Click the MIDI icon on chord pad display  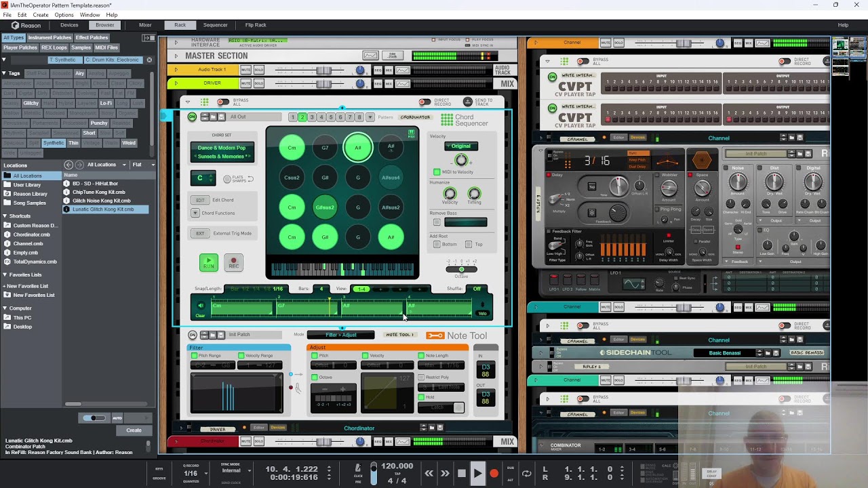click(411, 133)
